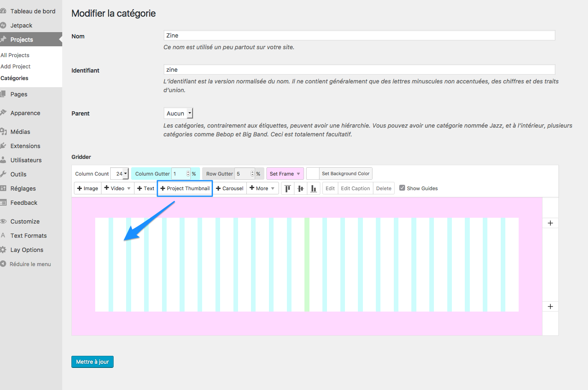Adjust the Column Gutter stepper arrows
The height and width of the screenshot is (390, 588).
pyautogui.click(x=188, y=174)
